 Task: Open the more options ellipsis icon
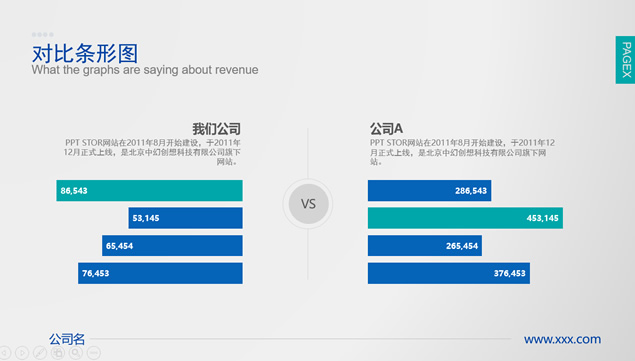94,353
